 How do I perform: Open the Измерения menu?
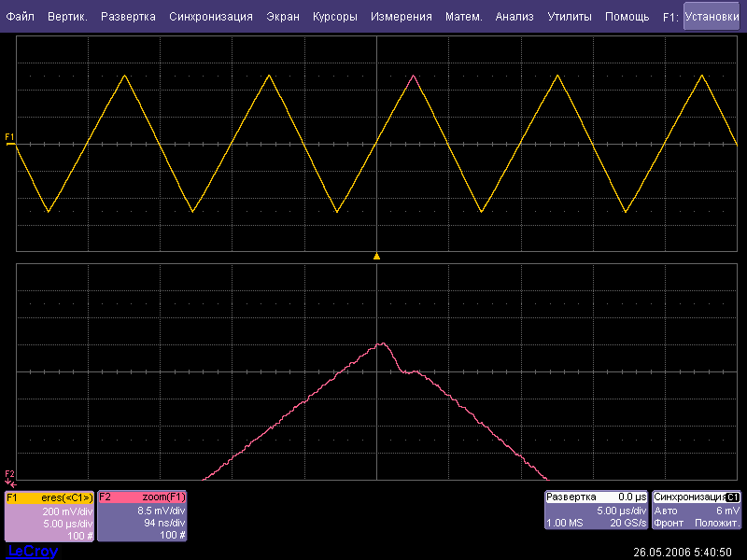point(401,17)
